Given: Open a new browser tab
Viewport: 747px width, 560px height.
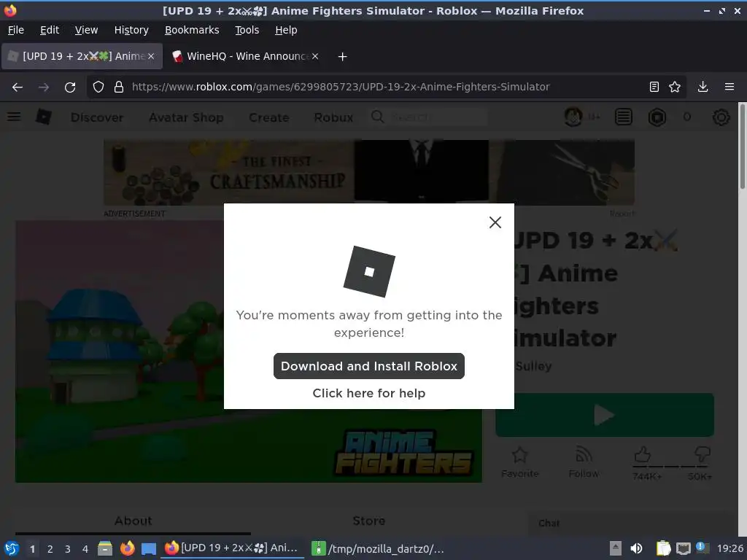Looking at the screenshot, I should tap(342, 57).
